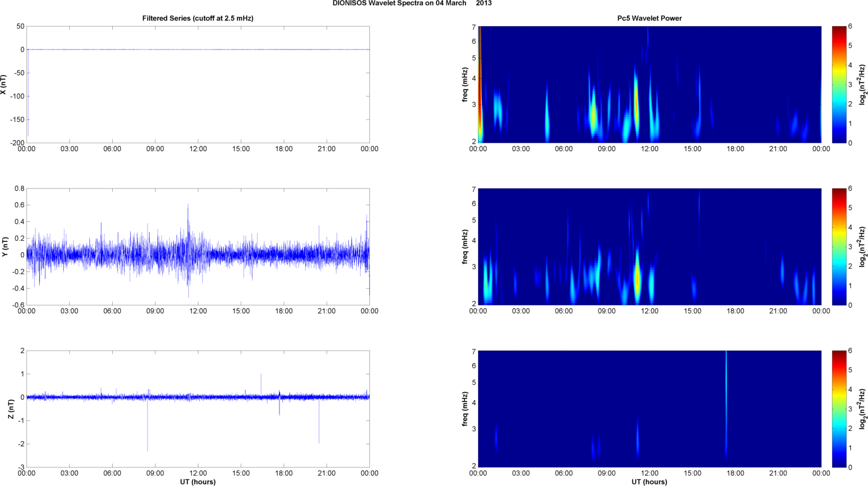Viewport: 868px width, 486px height.
Task: Click the '3' tick on the middle colorbar
Action: (850, 246)
